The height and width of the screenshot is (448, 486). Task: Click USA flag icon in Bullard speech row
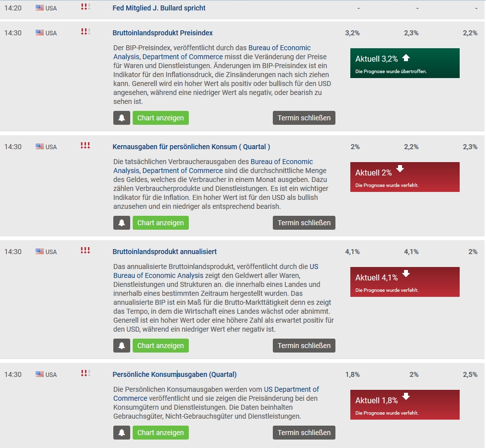(40, 8)
